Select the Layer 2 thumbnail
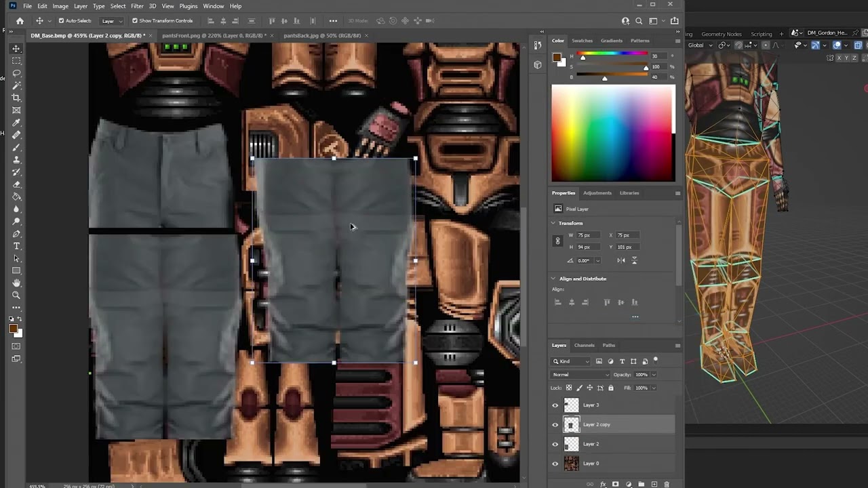This screenshot has width=868, height=488. (572, 445)
